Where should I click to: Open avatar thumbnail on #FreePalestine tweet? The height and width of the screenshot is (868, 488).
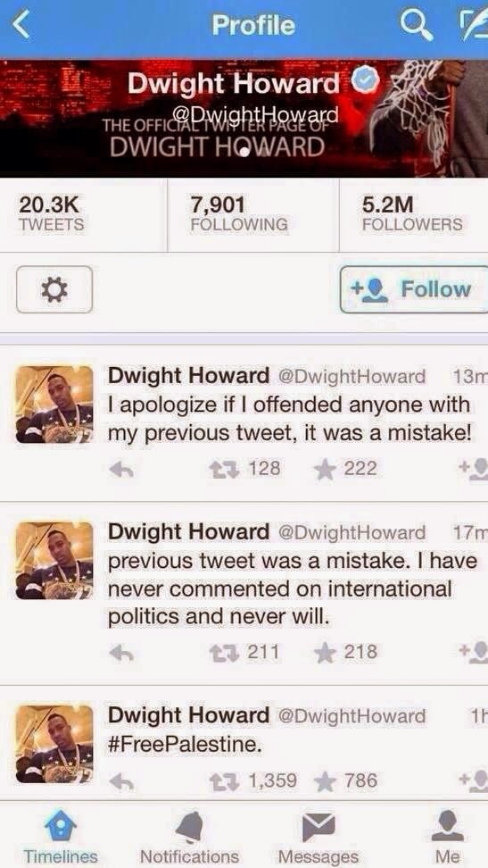[54, 743]
